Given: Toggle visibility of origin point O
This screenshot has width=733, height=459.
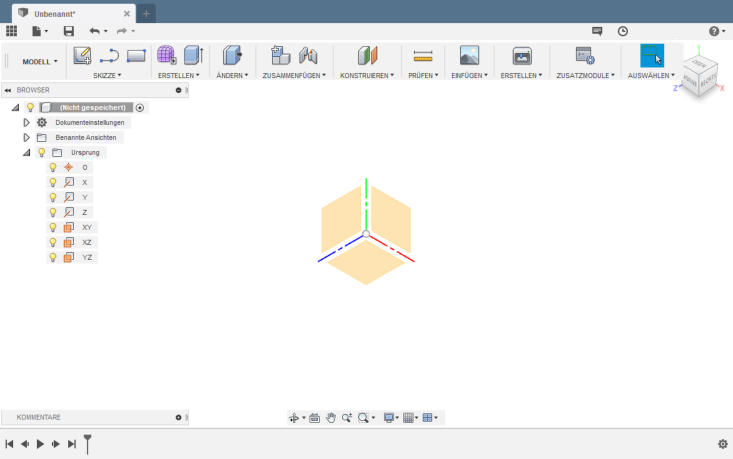Looking at the screenshot, I should coord(53,167).
